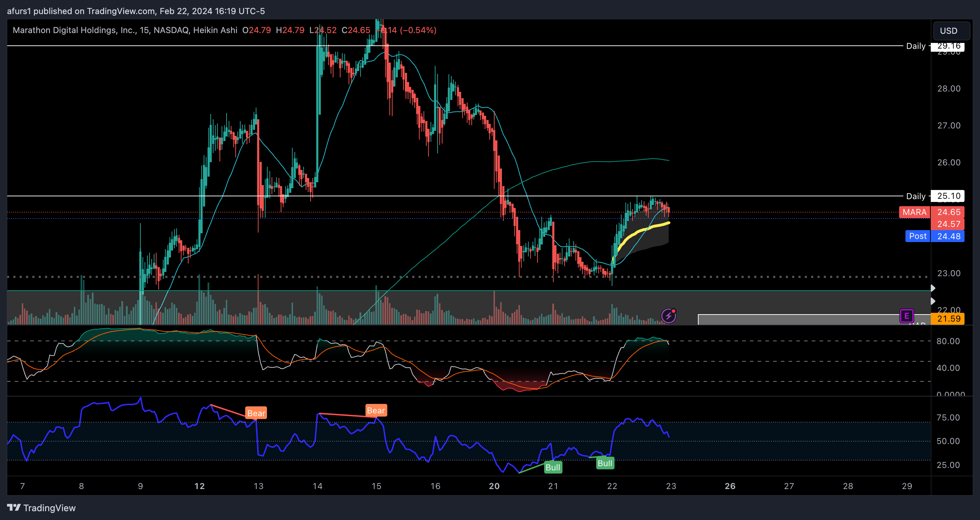Screen dimensions: 980x520
Task: Click the 27.00 price axis label
Action: 949,126
